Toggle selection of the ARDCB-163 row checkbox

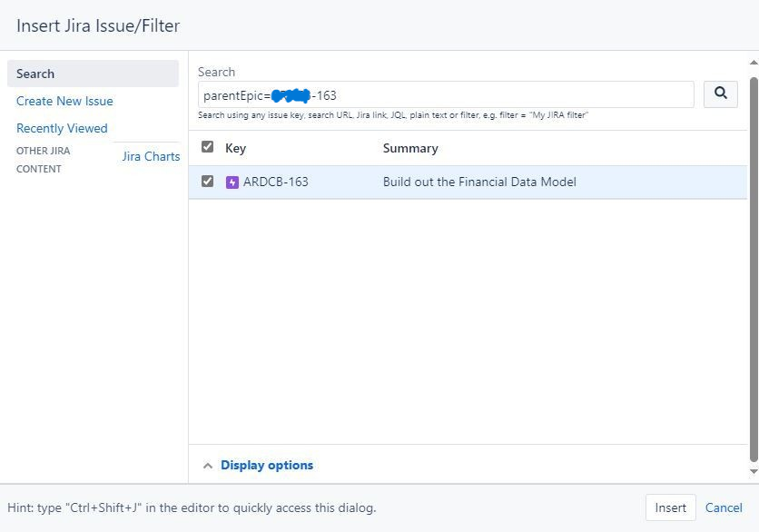point(207,182)
